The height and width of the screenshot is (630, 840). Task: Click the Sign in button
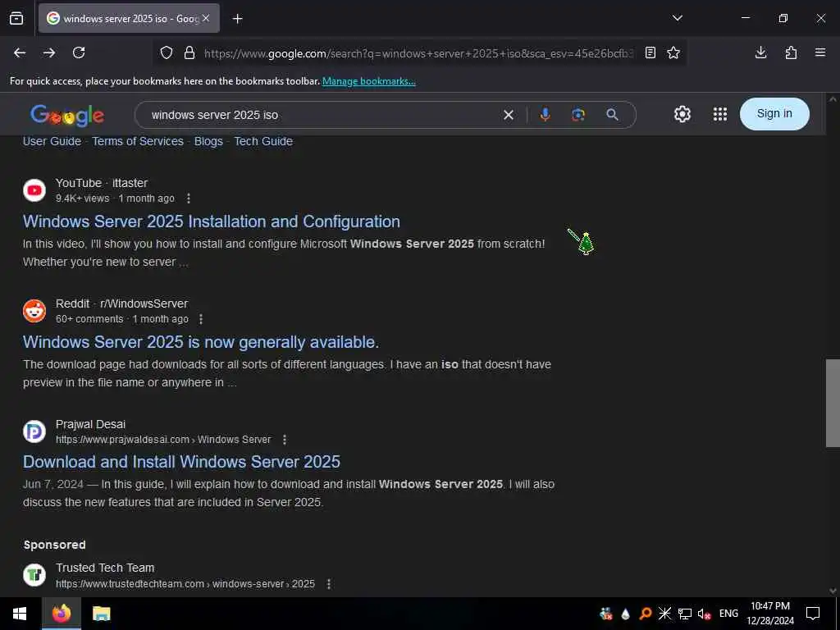(x=774, y=113)
